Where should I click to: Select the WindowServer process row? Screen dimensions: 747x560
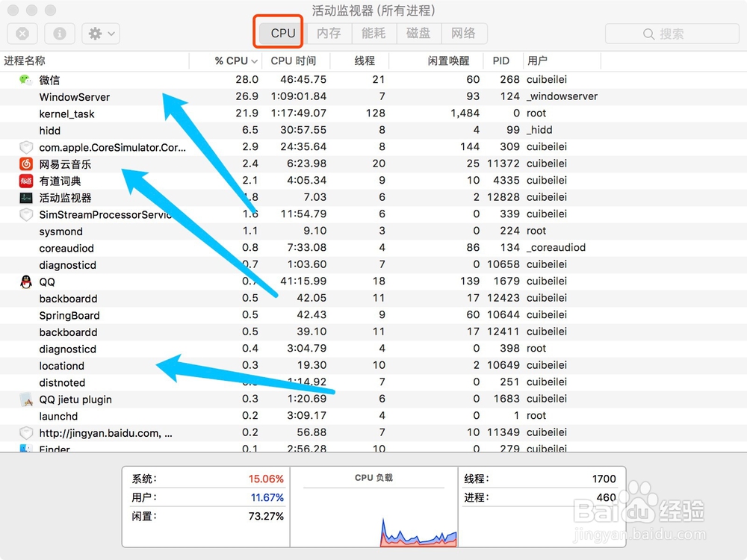pos(373,96)
